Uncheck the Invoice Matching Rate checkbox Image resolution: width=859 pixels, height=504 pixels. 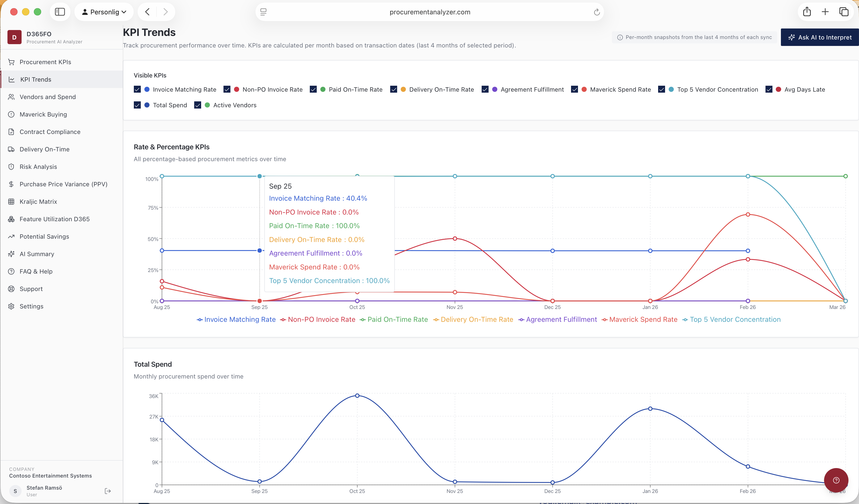coord(137,89)
